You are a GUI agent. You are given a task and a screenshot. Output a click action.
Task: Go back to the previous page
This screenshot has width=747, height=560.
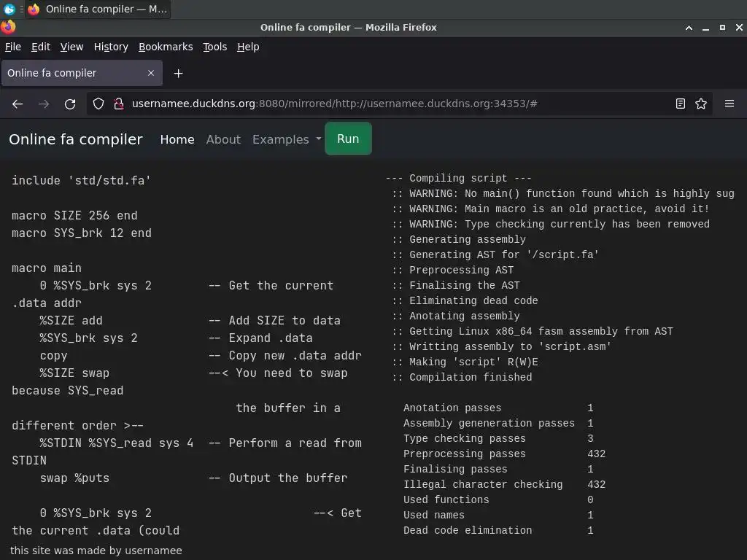tap(18, 104)
